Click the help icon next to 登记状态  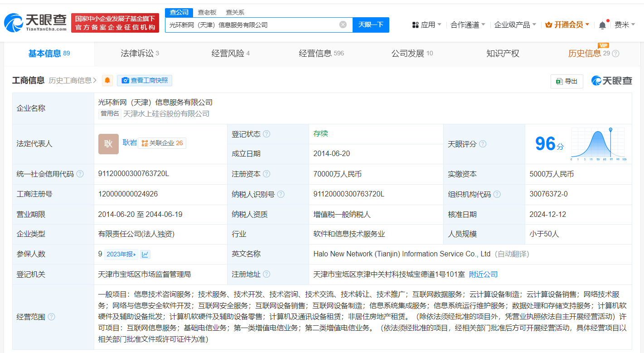click(x=266, y=134)
